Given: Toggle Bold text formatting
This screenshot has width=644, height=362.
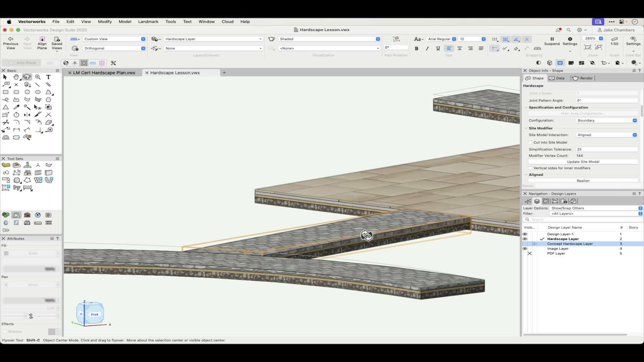Looking at the screenshot, I should point(416,48).
